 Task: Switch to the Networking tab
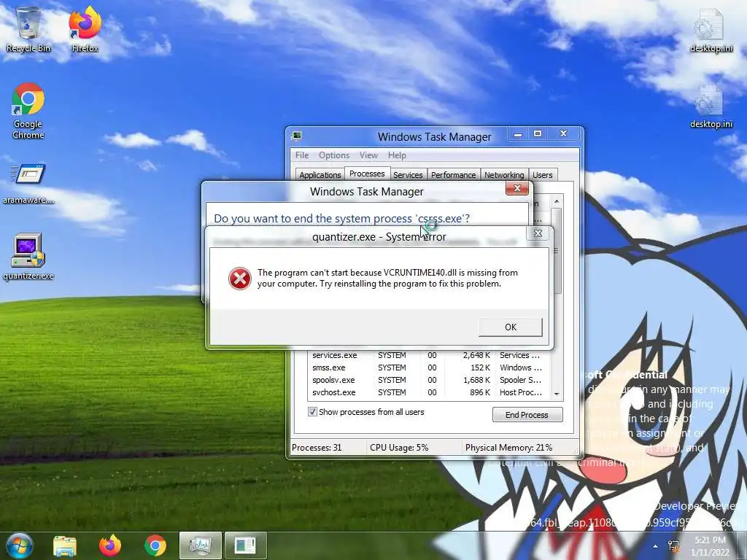[504, 175]
